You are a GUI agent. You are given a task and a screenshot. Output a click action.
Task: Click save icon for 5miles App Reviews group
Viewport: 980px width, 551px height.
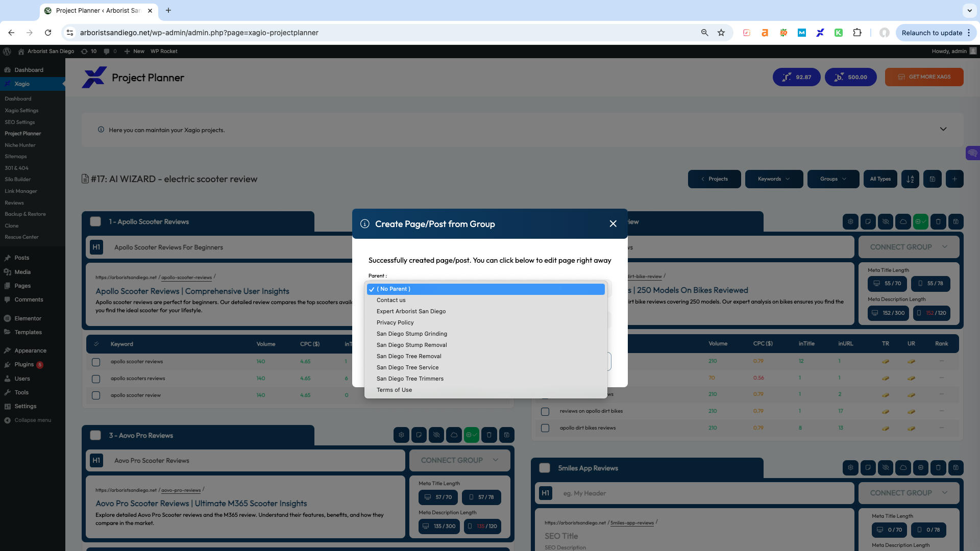(x=955, y=467)
